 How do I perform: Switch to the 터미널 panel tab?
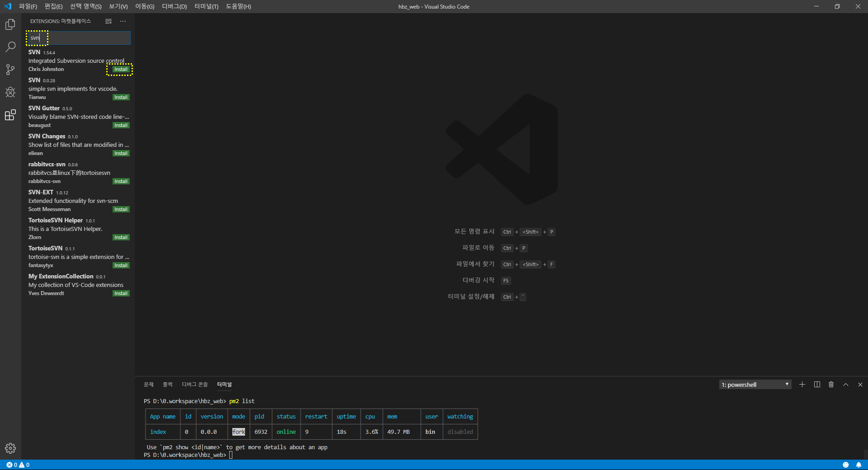pyautogui.click(x=224, y=385)
